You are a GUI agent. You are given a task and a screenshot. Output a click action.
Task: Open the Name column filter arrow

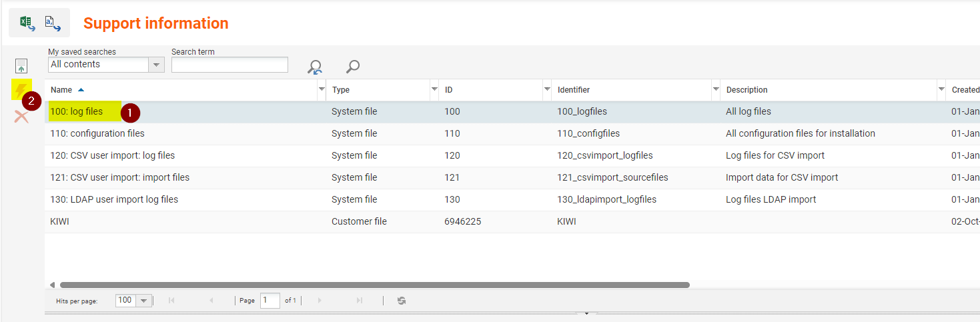(x=322, y=89)
